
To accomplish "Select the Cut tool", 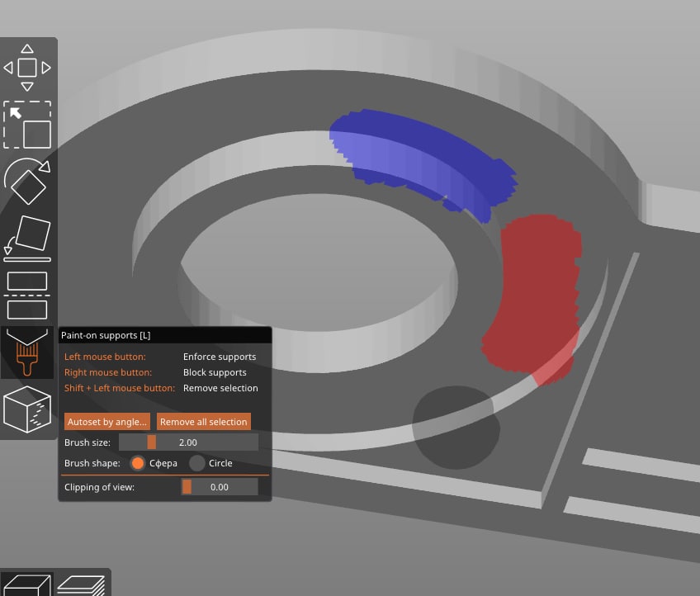I will point(27,295).
